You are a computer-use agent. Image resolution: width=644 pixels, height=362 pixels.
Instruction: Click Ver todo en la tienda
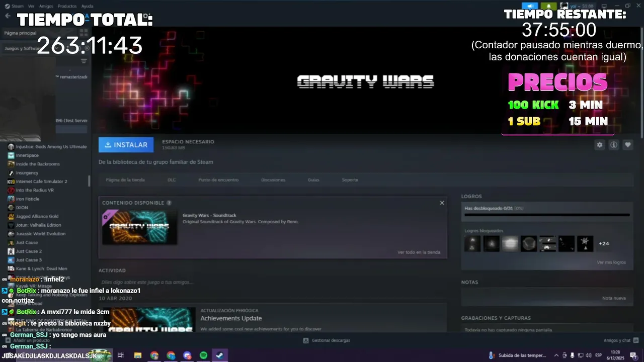point(419,252)
